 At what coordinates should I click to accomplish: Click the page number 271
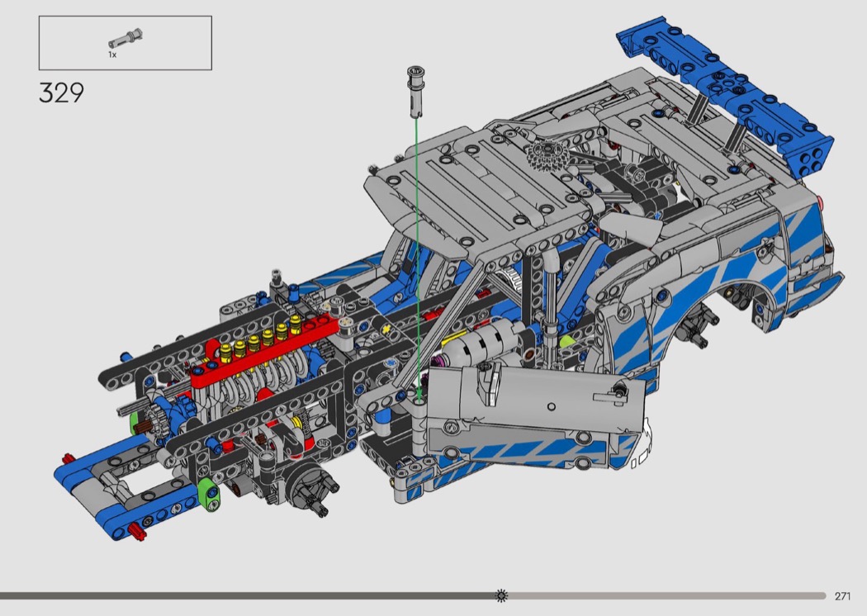click(x=842, y=596)
